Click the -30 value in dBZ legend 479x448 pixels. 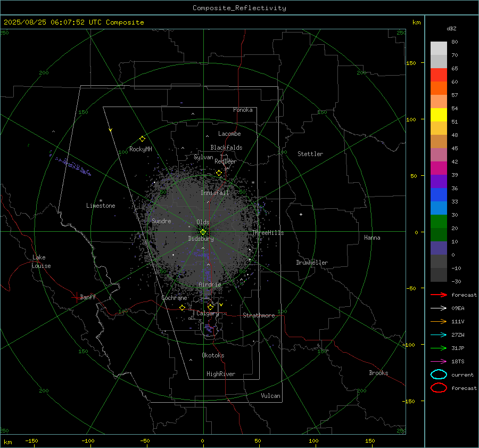tap(456, 282)
